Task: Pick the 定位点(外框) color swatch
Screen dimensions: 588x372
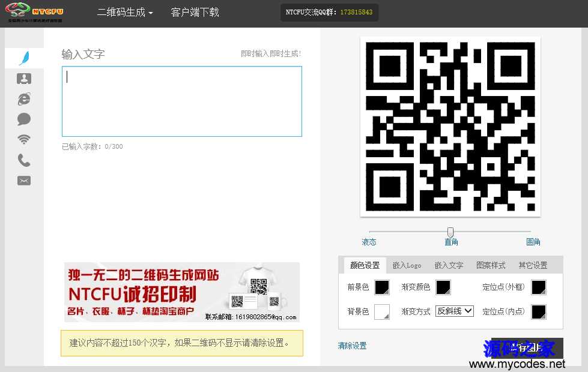Action: [x=539, y=287]
